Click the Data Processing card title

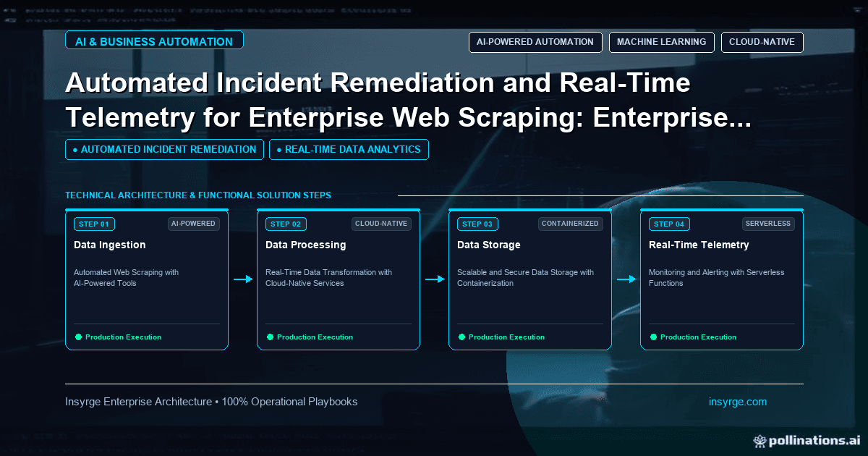point(305,245)
